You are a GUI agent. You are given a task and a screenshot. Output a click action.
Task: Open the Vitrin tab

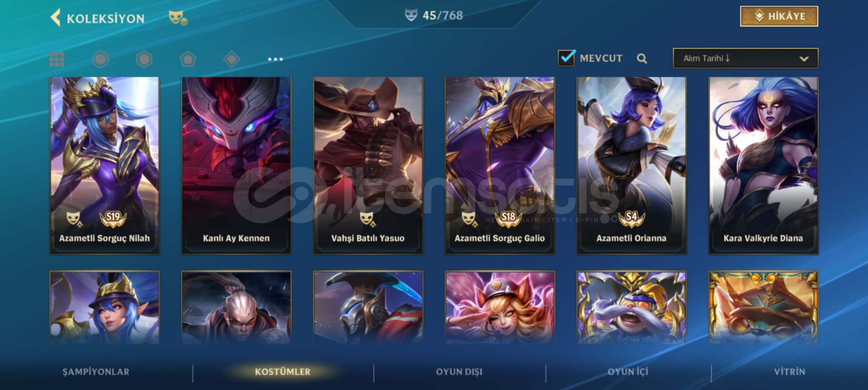click(789, 372)
